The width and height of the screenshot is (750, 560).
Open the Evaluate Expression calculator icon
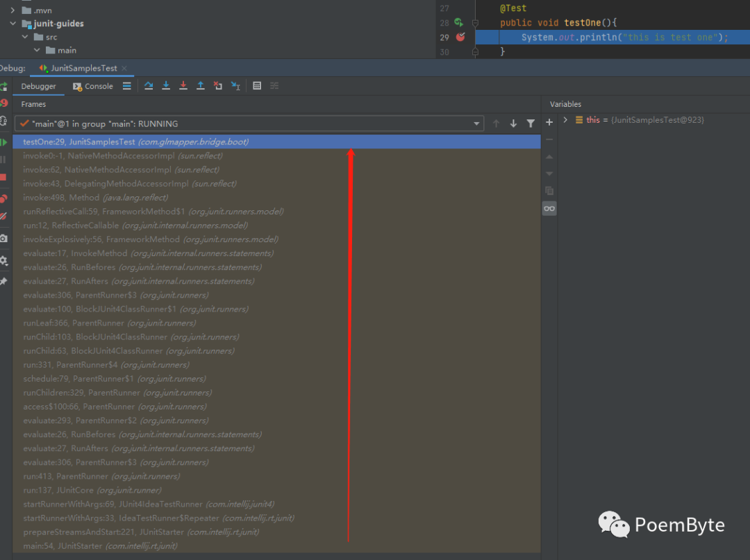tap(257, 86)
